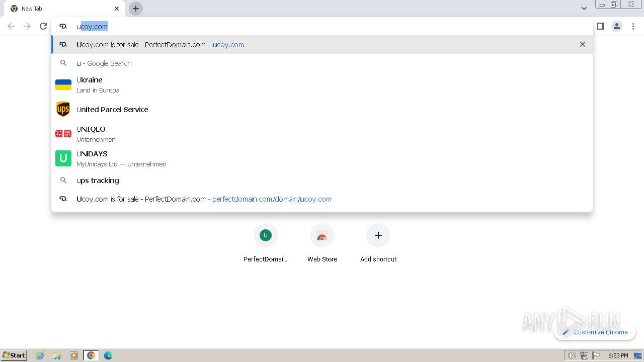644x362 pixels.
Task: Click the Customize Chrome button
Action: click(595, 332)
